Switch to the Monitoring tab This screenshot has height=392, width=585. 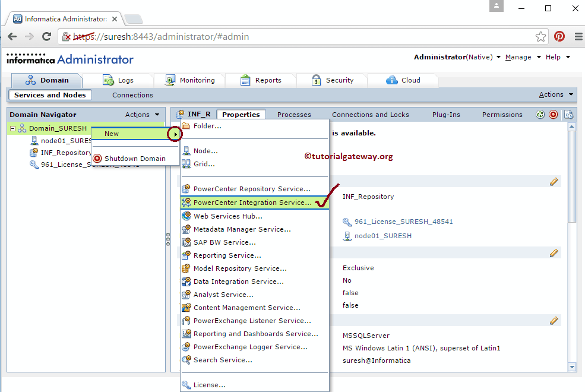tap(196, 80)
